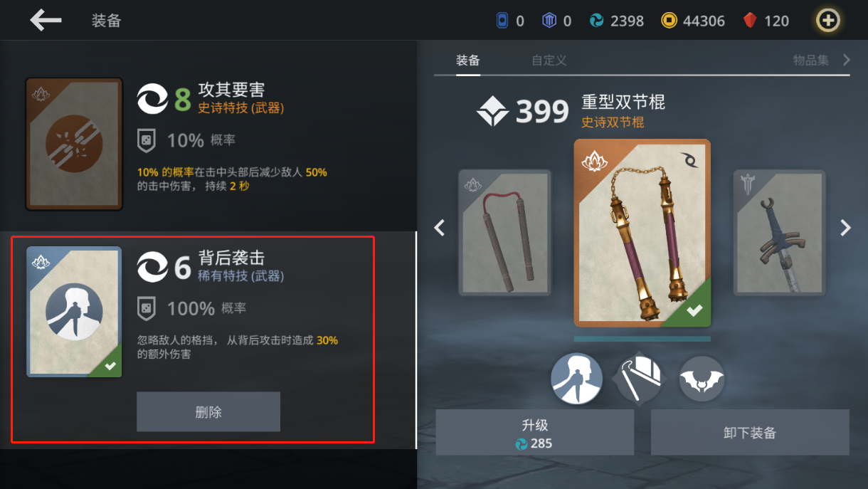The width and height of the screenshot is (868, 489).
Task: Switch to the 自定义 tab
Action: (549, 61)
